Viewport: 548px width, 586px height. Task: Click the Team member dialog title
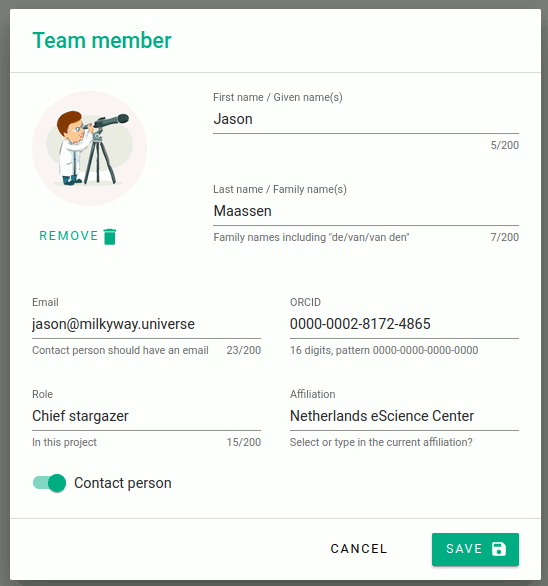tap(102, 40)
